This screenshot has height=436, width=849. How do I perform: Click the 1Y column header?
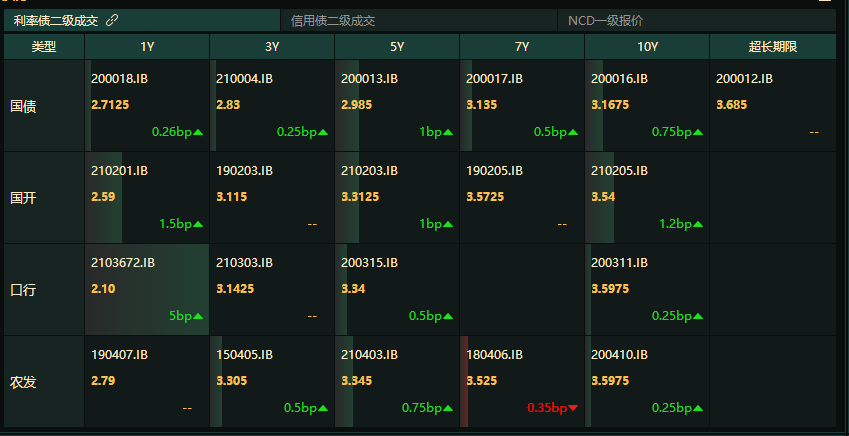[x=147, y=47]
